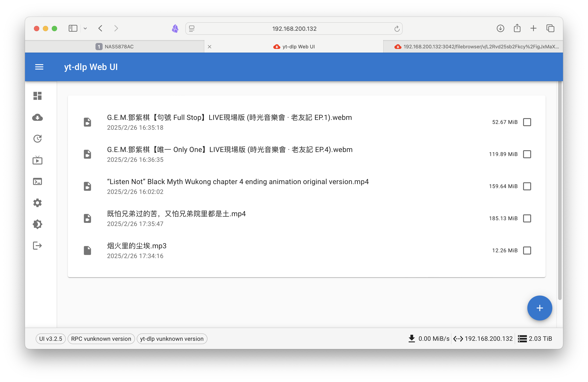Open G.E.M. Full Stop LIVE webm file
Image resolution: width=588 pixels, height=382 pixels.
(x=229, y=117)
